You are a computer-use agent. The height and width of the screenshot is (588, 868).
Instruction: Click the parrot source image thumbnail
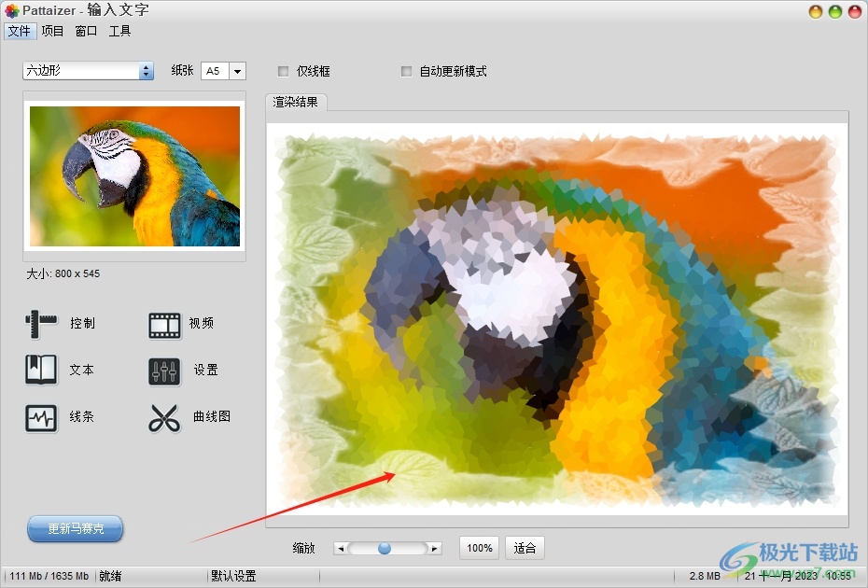134,176
